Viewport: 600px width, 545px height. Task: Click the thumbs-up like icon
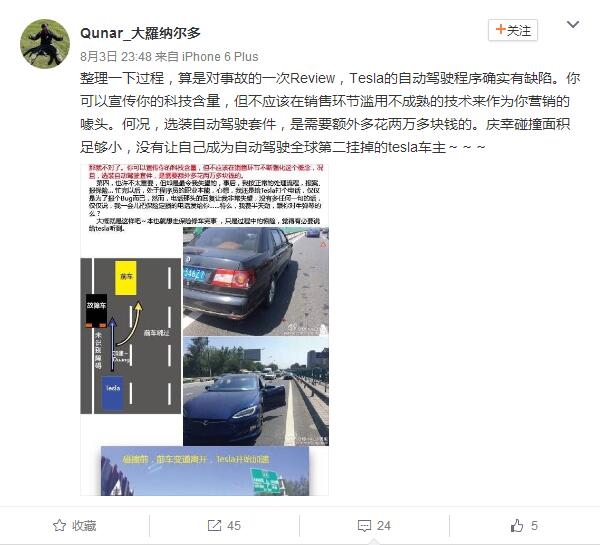pos(517,525)
